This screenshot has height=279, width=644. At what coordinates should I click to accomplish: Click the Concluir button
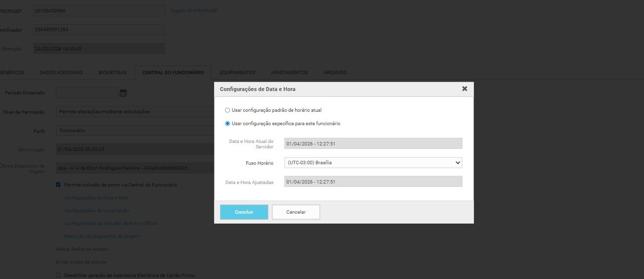pyautogui.click(x=244, y=212)
